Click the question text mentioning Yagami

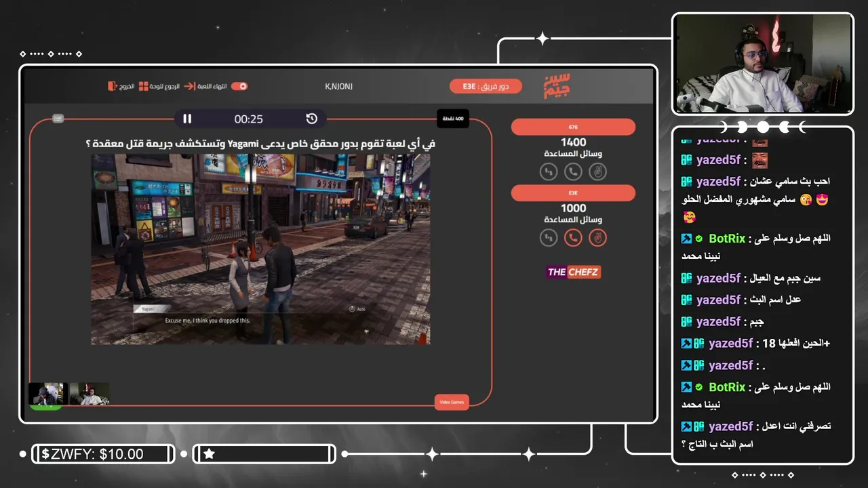click(x=260, y=143)
